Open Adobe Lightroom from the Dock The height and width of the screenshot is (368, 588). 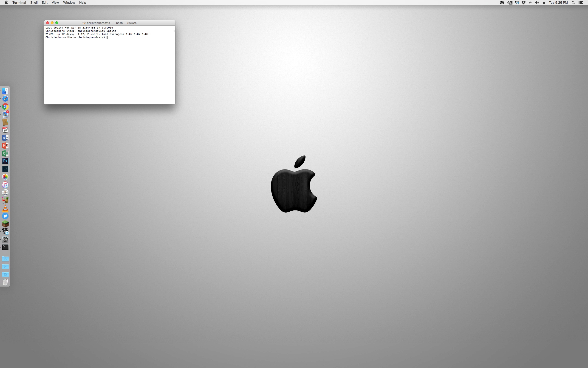[5, 169]
